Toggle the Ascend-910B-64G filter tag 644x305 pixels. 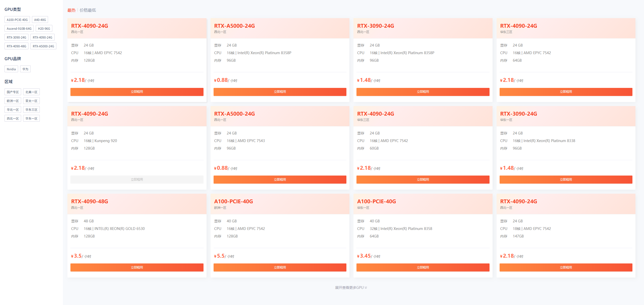19,29
